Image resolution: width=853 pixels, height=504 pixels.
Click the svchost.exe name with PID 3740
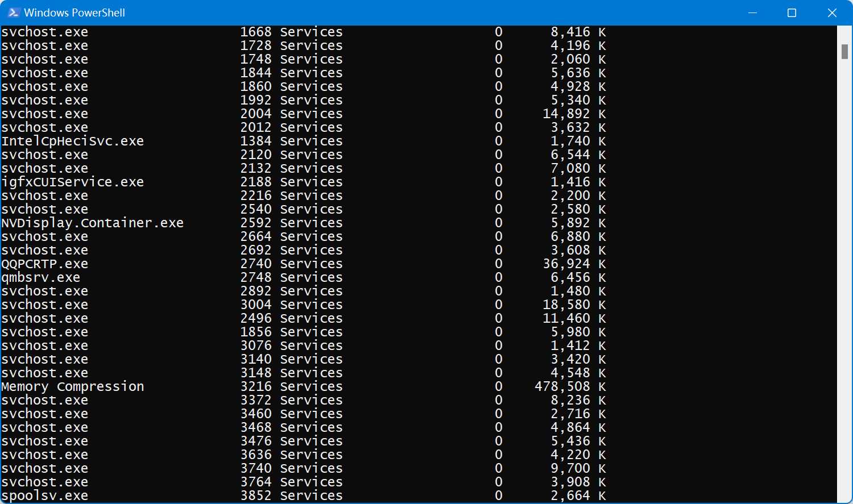coord(44,468)
